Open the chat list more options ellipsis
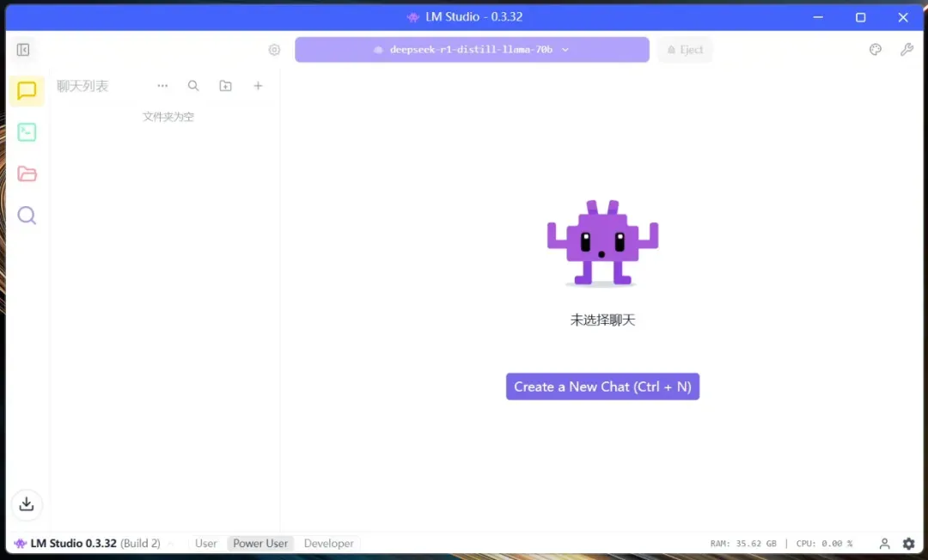 162,86
